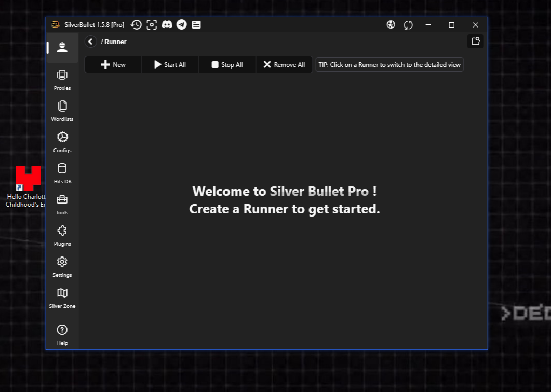
Task: Open the Runner section in sidebar
Action: pyautogui.click(x=62, y=47)
